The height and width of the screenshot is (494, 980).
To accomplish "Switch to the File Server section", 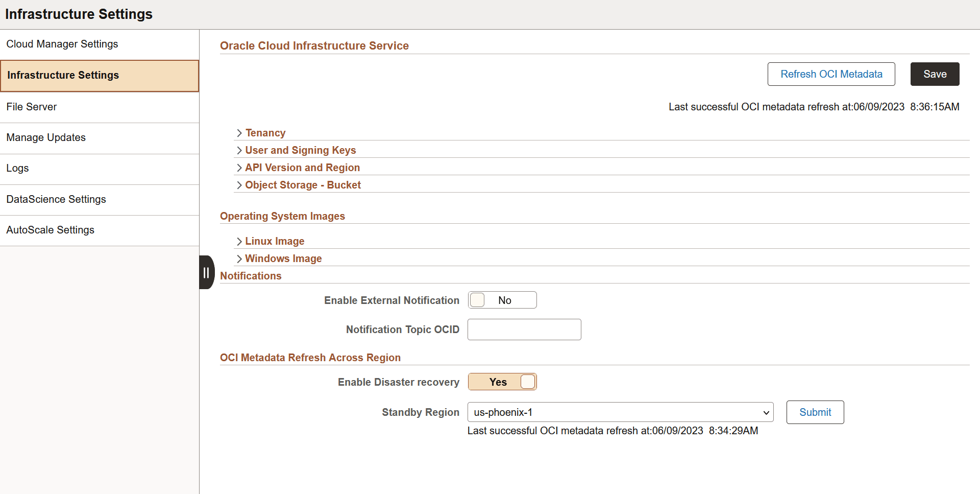I will pyautogui.click(x=32, y=107).
